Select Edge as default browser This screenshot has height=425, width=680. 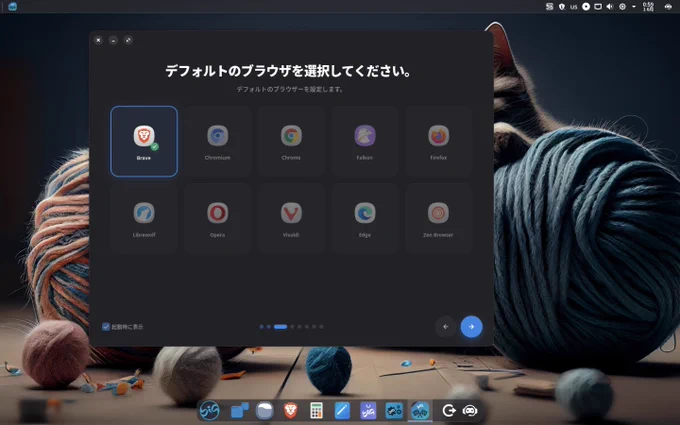coord(365,218)
